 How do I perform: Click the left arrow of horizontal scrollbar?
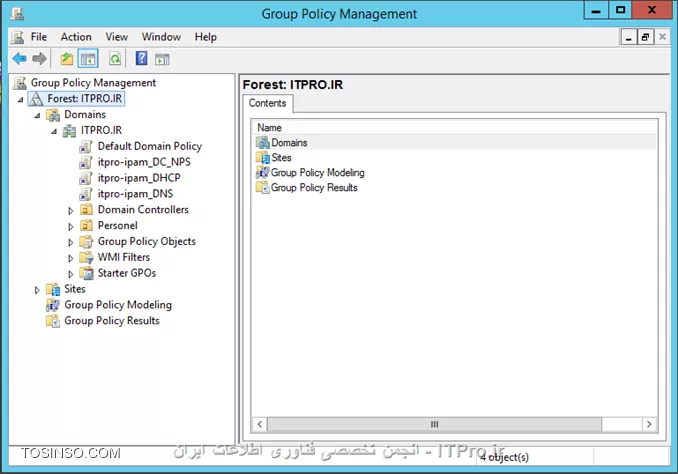[x=259, y=424]
